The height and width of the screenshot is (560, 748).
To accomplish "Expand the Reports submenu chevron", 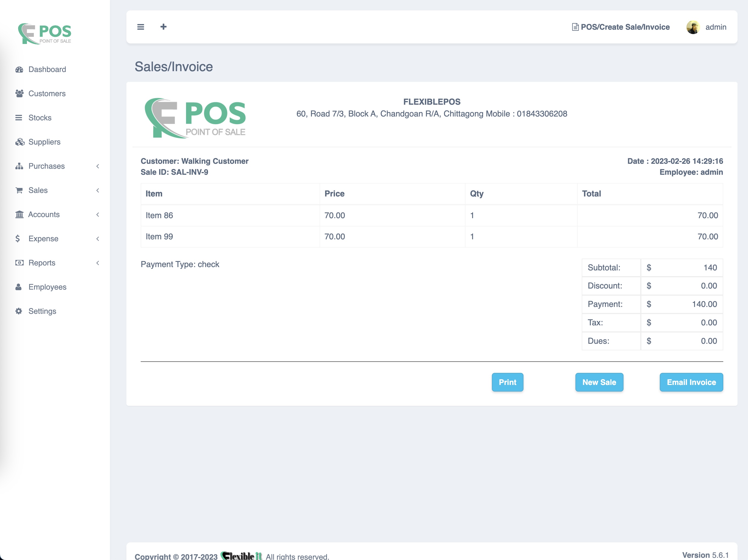I will (x=98, y=263).
